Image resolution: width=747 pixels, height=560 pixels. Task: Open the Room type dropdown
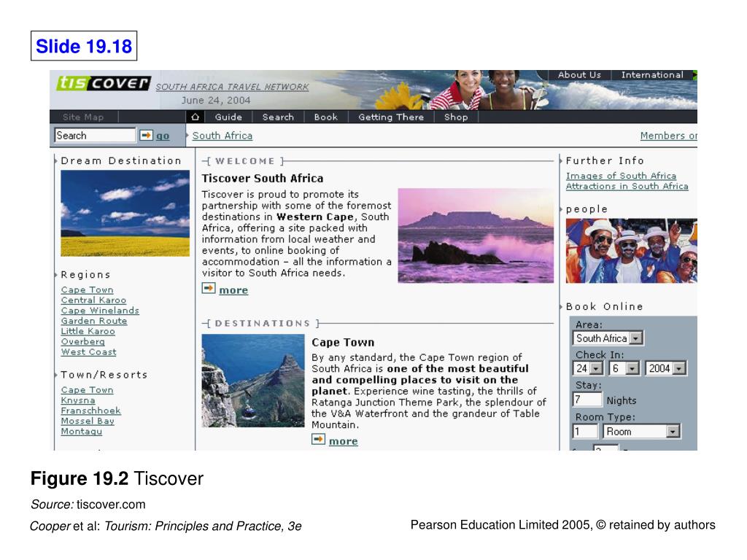(x=641, y=432)
